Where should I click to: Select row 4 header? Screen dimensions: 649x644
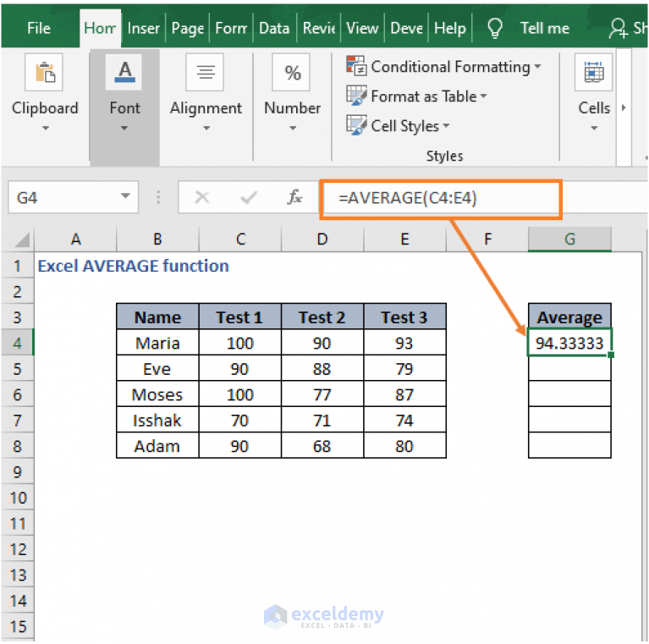pos(17,343)
